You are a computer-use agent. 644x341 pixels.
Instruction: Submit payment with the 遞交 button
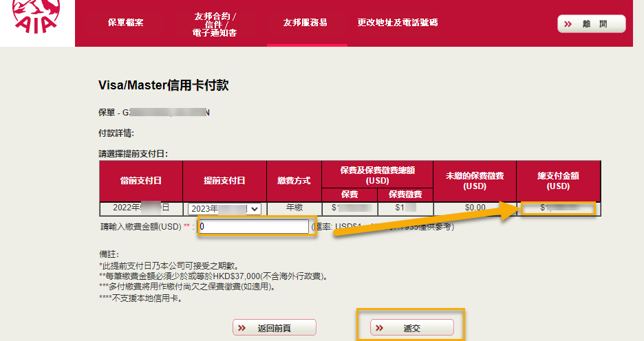411,328
